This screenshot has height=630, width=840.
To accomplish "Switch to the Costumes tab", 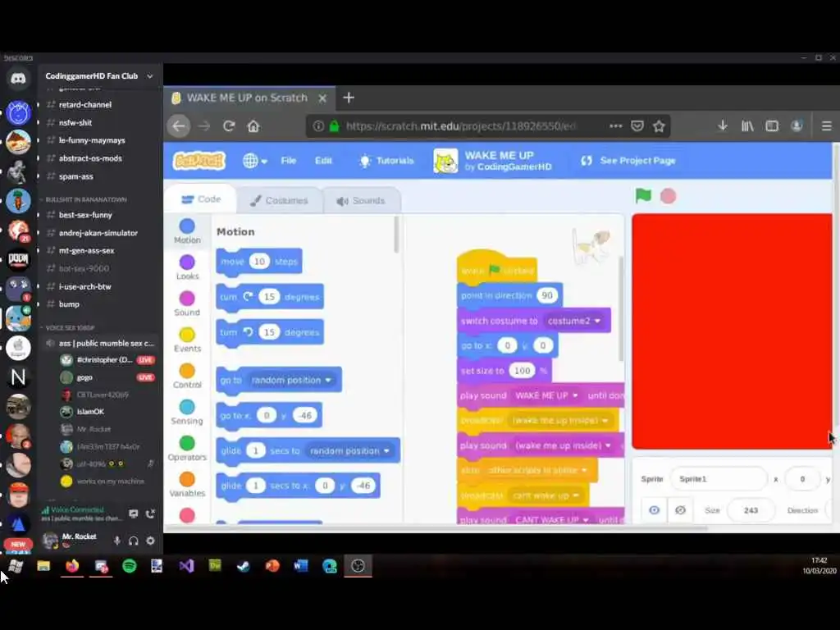I will coord(279,200).
